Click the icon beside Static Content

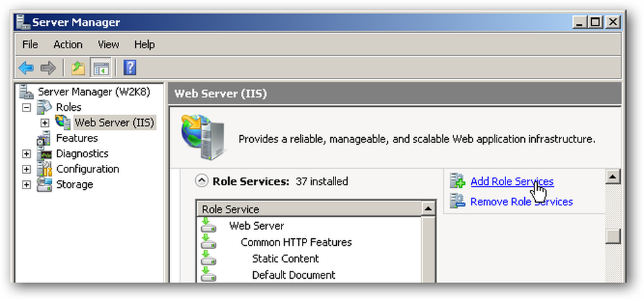209,258
